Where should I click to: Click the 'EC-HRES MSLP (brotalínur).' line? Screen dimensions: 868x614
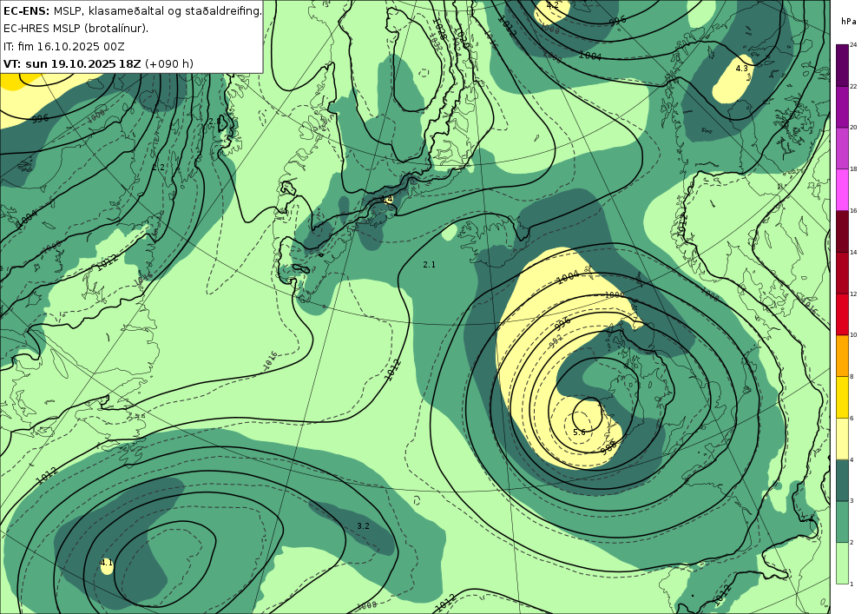(76, 29)
